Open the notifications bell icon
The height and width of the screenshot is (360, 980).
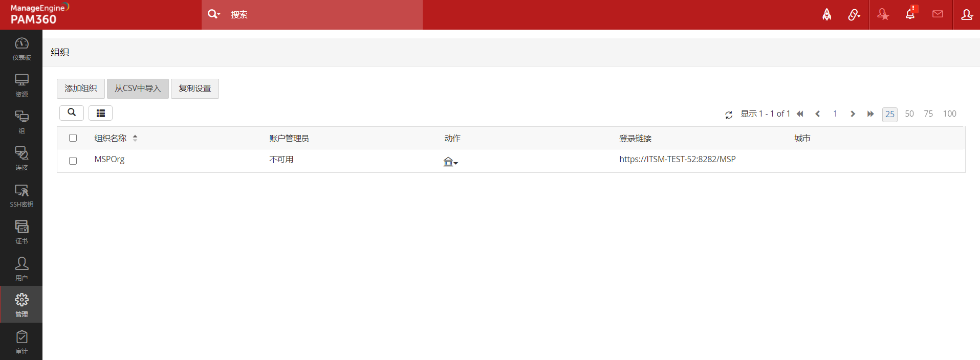pyautogui.click(x=910, y=14)
